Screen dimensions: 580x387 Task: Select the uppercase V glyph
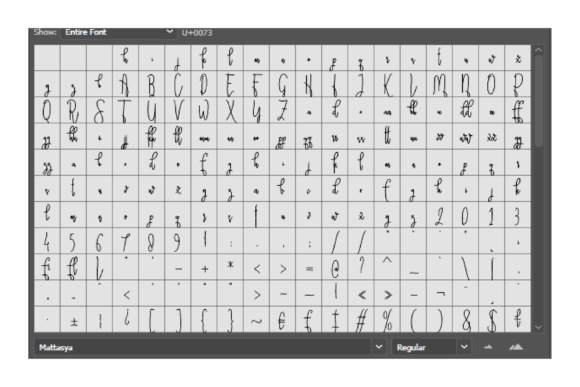click(x=178, y=111)
